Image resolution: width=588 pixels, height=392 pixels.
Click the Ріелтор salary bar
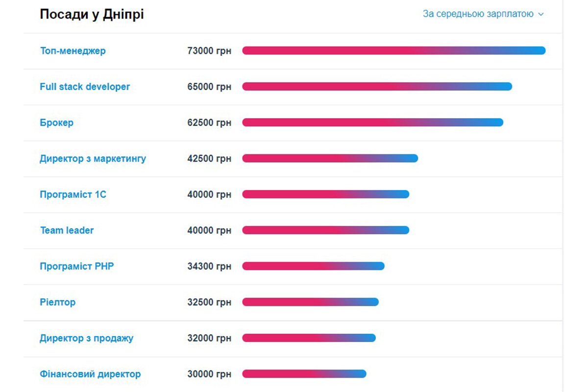click(310, 302)
